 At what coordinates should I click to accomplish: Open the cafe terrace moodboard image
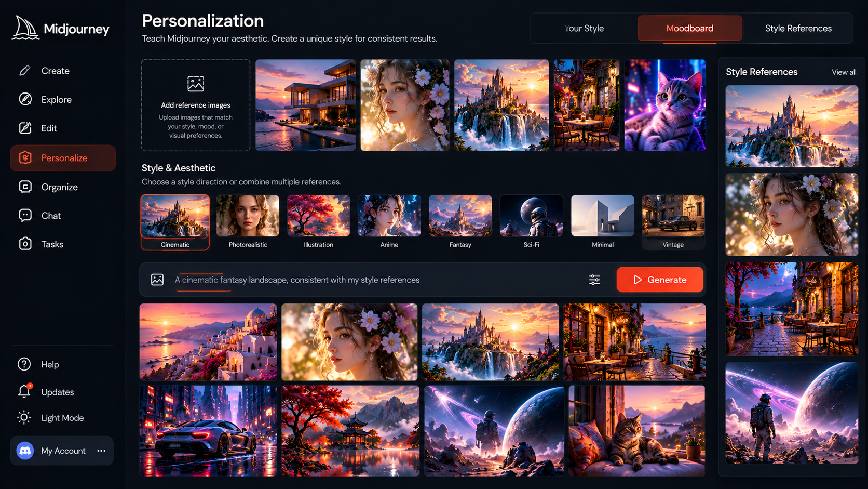point(587,105)
